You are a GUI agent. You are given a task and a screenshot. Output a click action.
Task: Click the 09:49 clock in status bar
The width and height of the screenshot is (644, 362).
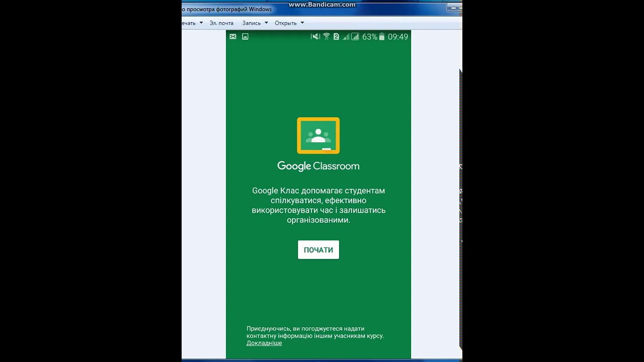point(398,37)
